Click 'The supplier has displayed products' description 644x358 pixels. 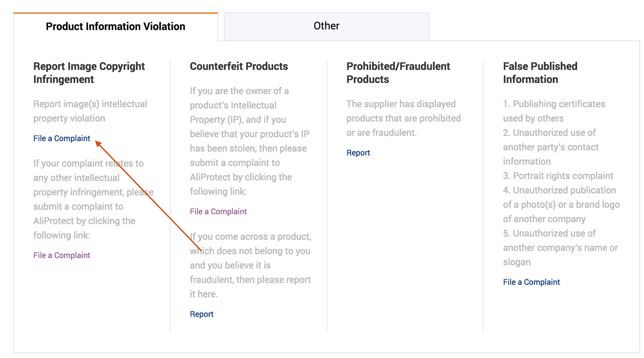pyautogui.click(x=403, y=118)
